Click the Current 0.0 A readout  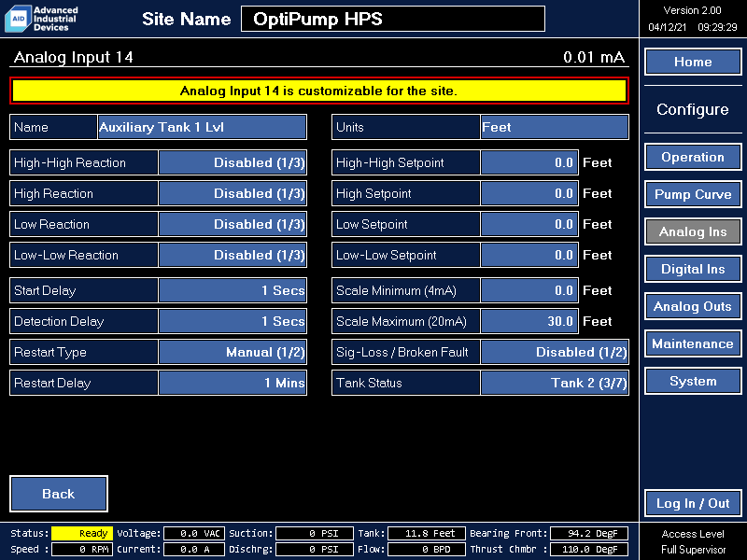click(194, 549)
